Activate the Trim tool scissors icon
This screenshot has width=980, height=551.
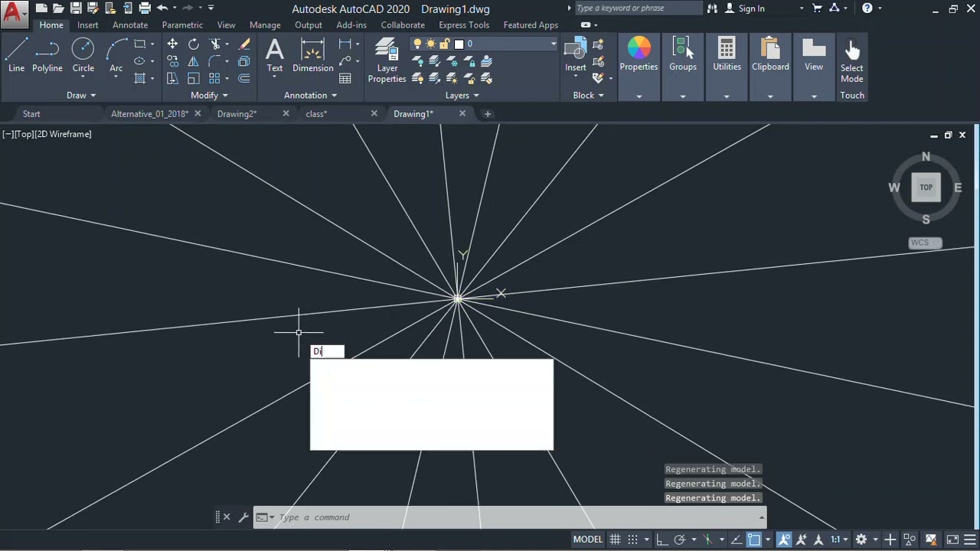[215, 44]
